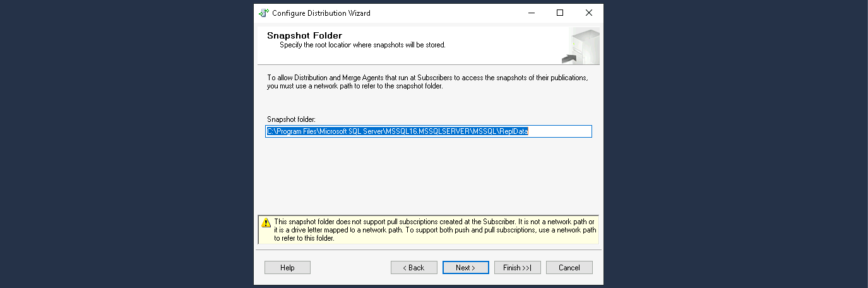Screen dimensions: 868x288
Task: Minimize the Configure Distribution Wizard window
Action: [530, 13]
